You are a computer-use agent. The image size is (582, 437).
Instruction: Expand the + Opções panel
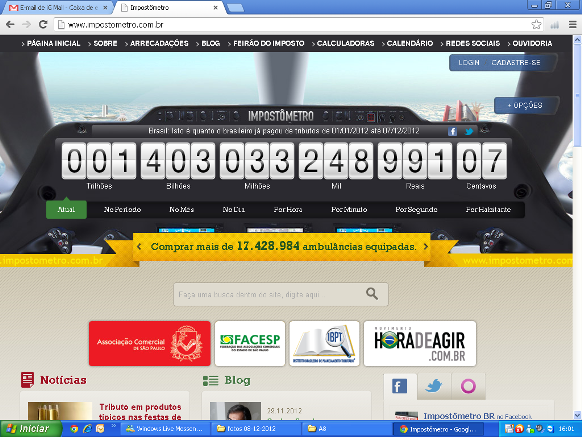tap(525, 105)
